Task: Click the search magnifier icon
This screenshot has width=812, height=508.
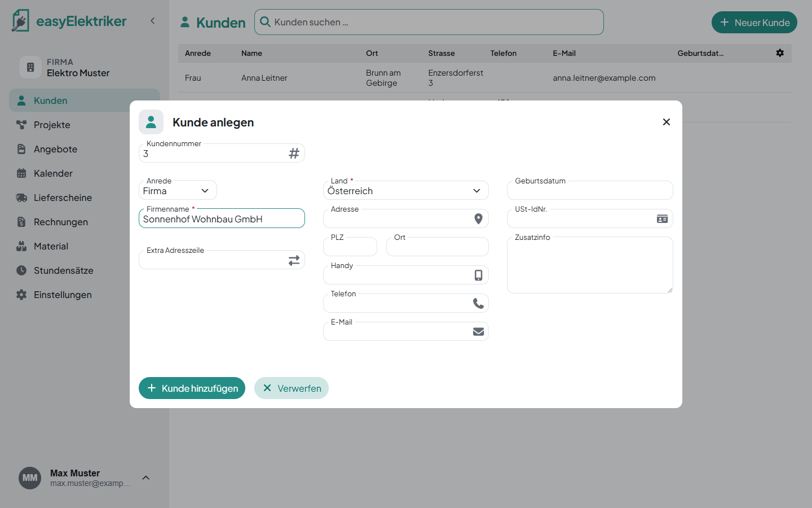Action: tap(265, 22)
